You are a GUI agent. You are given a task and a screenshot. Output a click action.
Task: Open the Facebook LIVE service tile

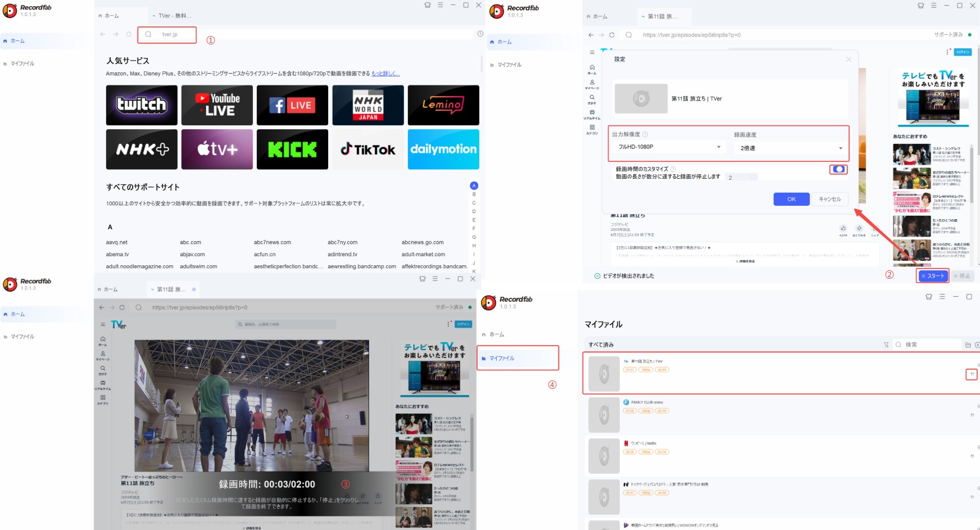click(x=292, y=105)
